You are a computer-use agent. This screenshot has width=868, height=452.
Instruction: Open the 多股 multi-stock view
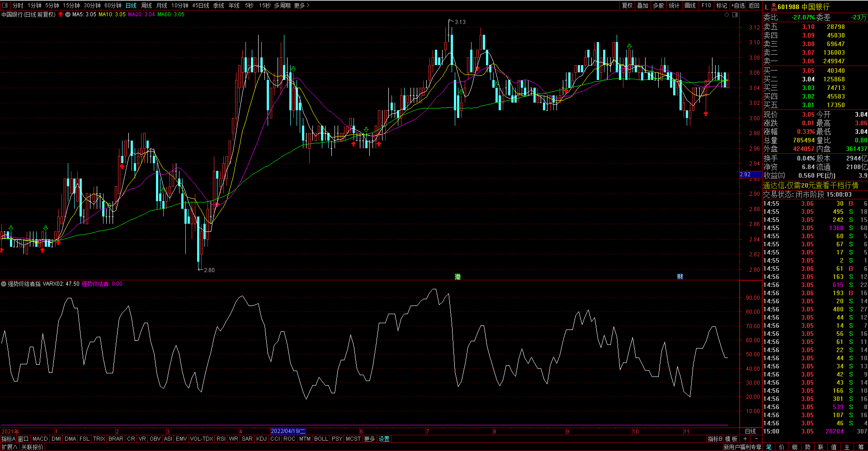659,5
